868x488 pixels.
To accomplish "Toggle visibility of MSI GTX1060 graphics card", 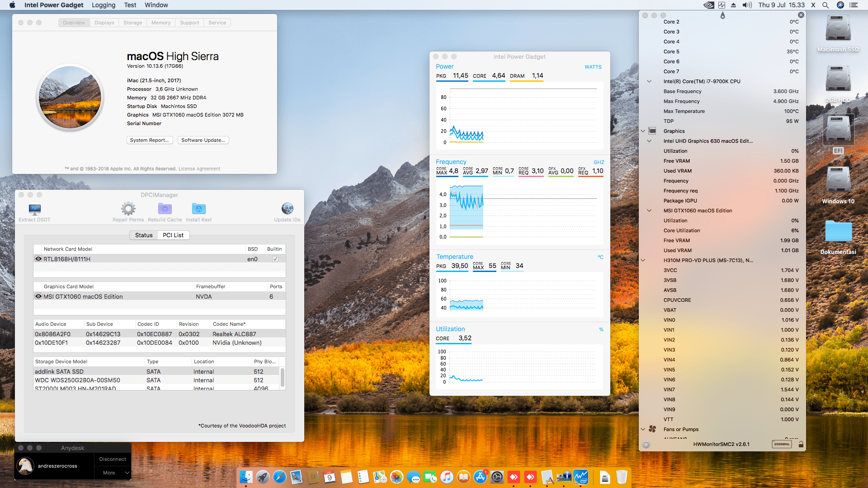I will click(x=38, y=296).
